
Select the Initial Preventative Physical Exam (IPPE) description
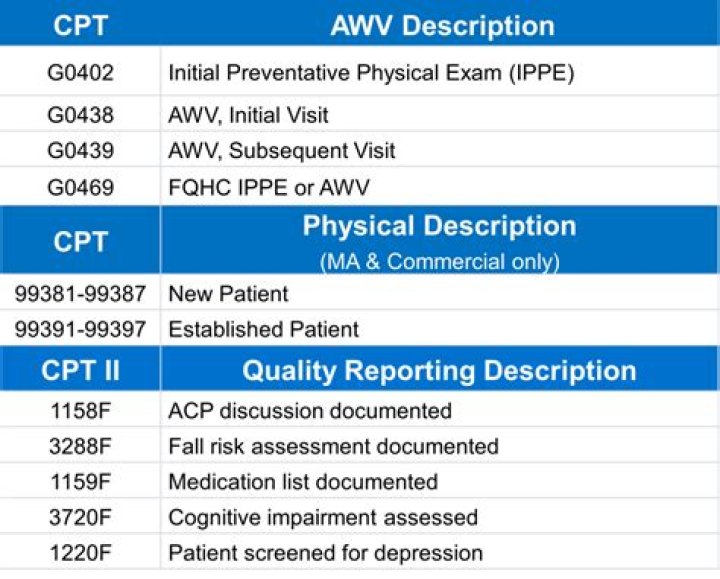coord(371,73)
